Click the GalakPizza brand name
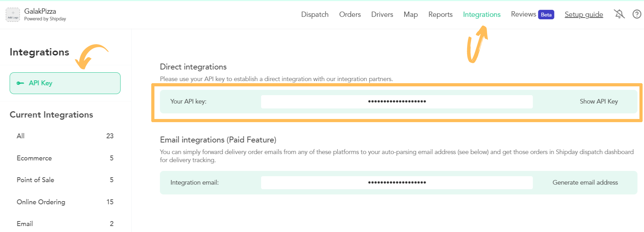This screenshot has height=232, width=644. (40, 11)
